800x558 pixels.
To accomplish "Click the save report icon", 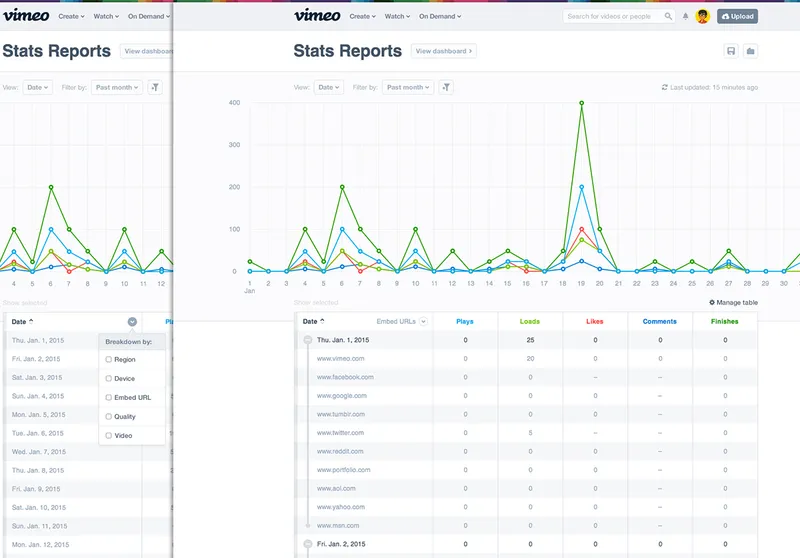I will (x=731, y=51).
